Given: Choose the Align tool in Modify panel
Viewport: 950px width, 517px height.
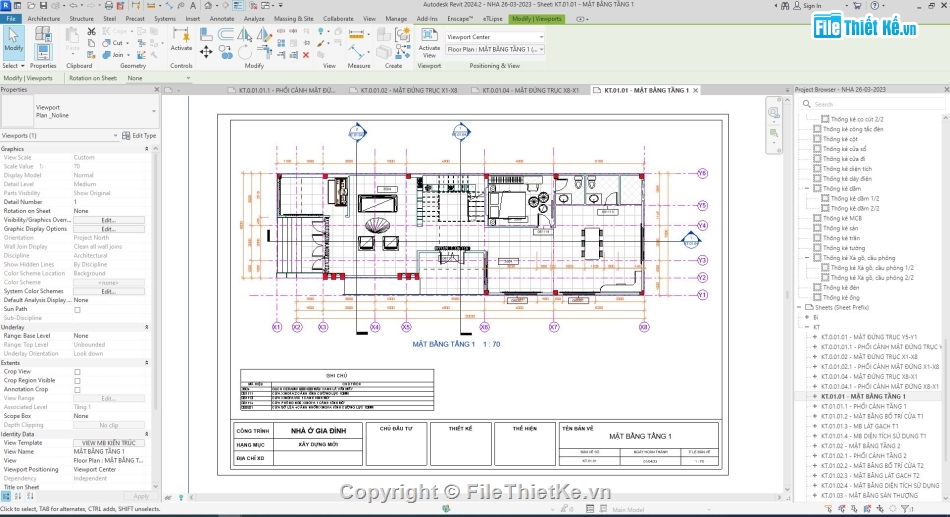Looking at the screenshot, I should pyautogui.click(x=206, y=34).
